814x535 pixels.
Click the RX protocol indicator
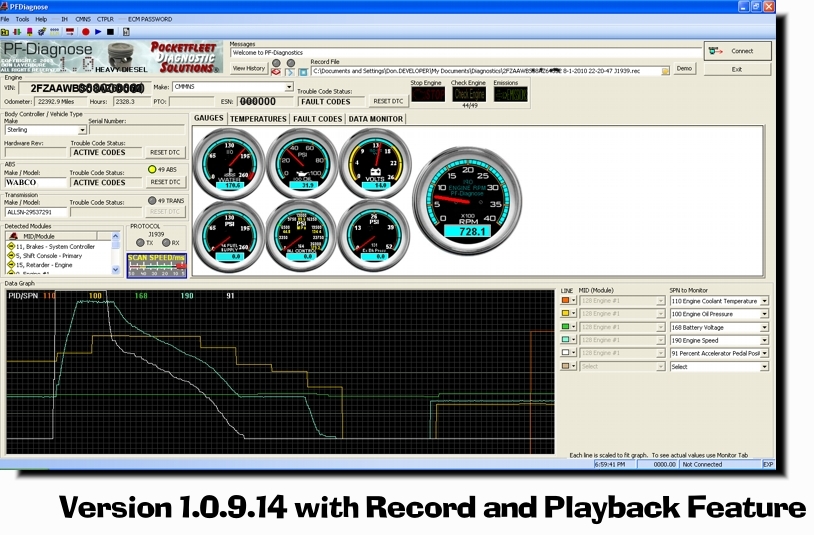pos(166,242)
